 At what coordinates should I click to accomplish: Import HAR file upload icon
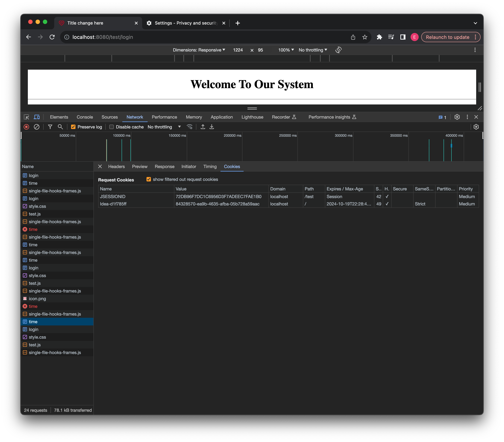click(203, 127)
